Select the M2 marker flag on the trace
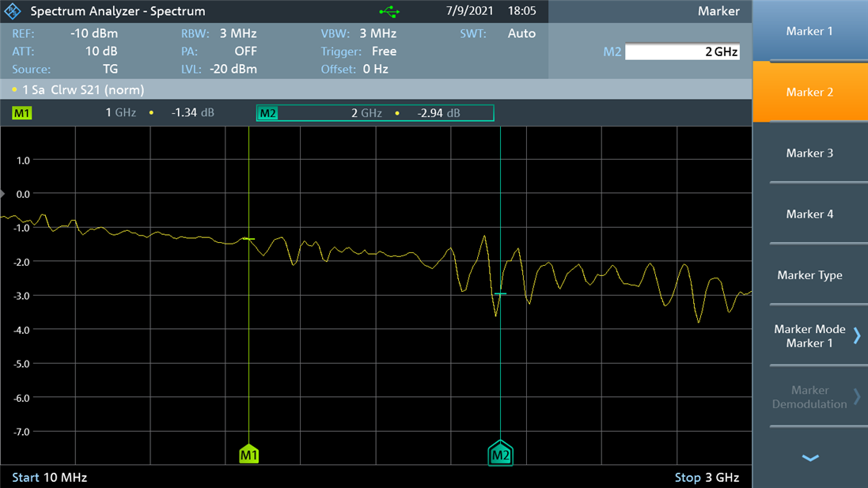 (500, 454)
